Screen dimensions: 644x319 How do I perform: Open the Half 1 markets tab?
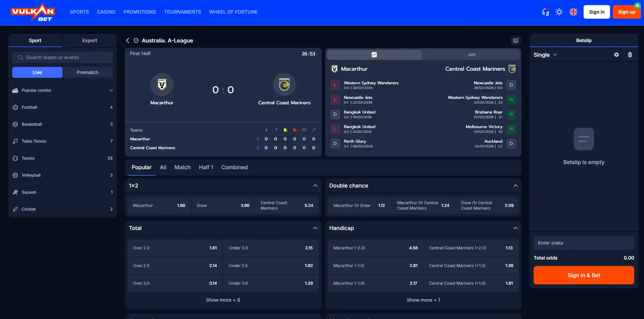coord(206,167)
